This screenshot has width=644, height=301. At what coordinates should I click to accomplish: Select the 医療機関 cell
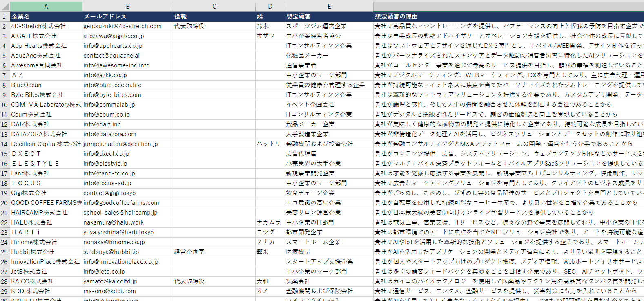329,252
